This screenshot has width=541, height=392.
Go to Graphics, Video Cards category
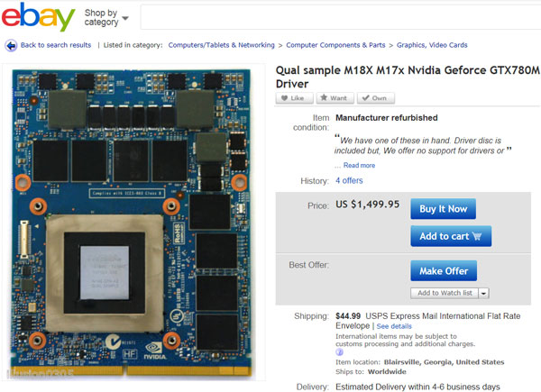coord(432,45)
